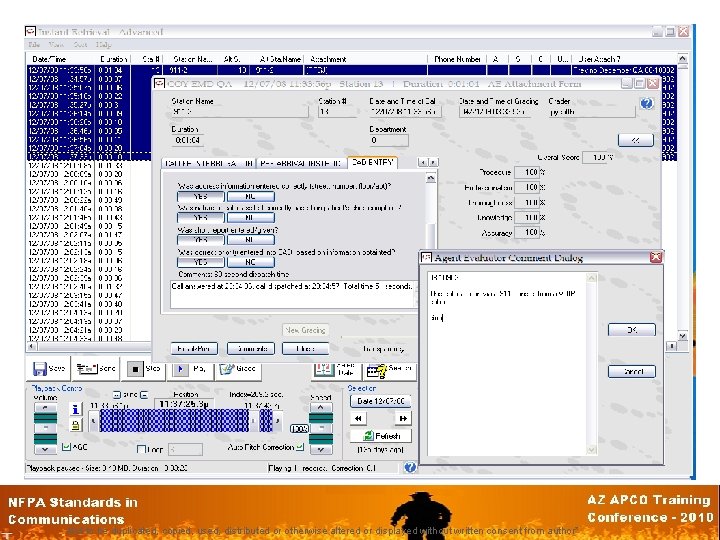Click the comments text box in CAD ENTRY
720x540 pixels.
pyautogui.click(x=292, y=294)
